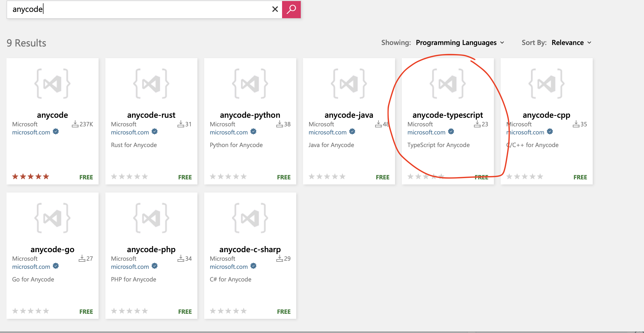Viewport: 644px width, 333px height.
Task: Open the microsoft.com link under anycode
Action: [31, 132]
